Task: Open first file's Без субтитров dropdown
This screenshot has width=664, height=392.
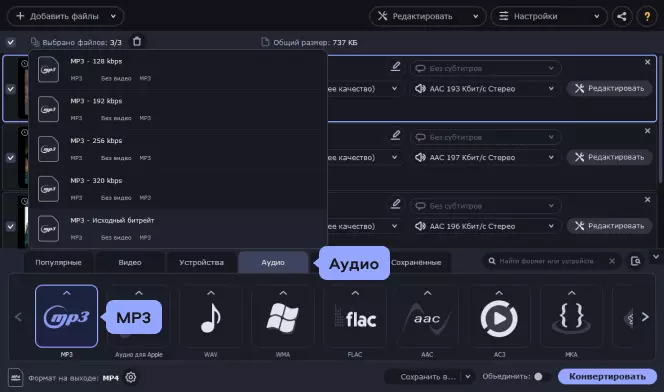Action: tap(485, 68)
